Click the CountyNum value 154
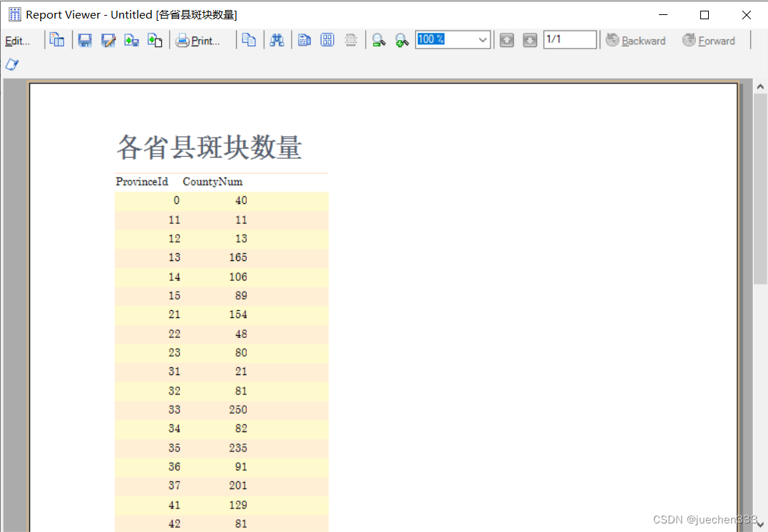This screenshot has height=532, width=768. 238,314
